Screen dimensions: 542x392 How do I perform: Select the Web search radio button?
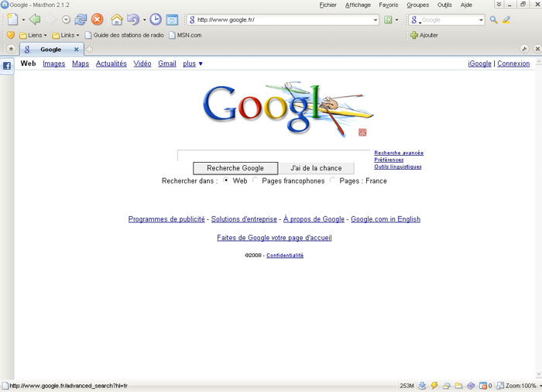pyautogui.click(x=226, y=181)
